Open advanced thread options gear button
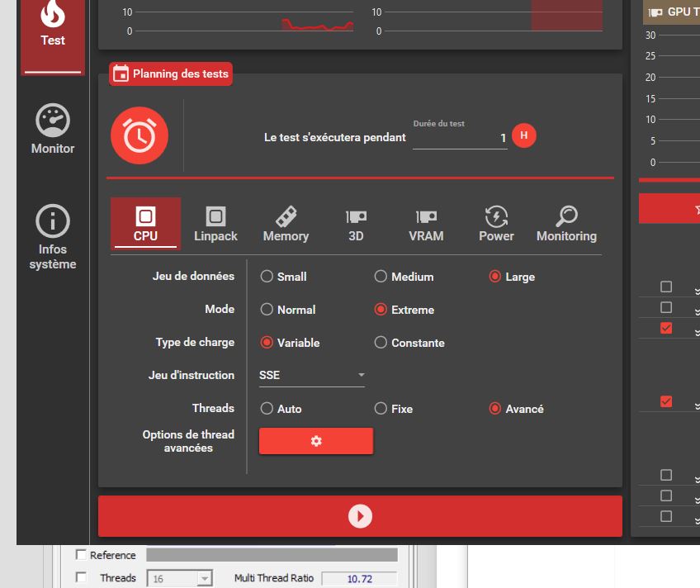Screen dimensions: 700x588 tap(316, 441)
